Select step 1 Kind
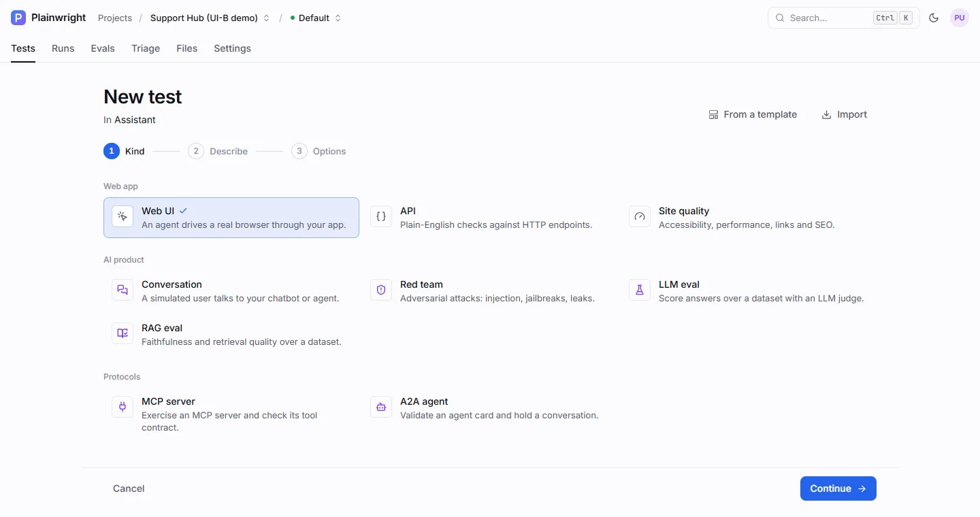Viewport: 980px width, 517px height. (x=124, y=151)
